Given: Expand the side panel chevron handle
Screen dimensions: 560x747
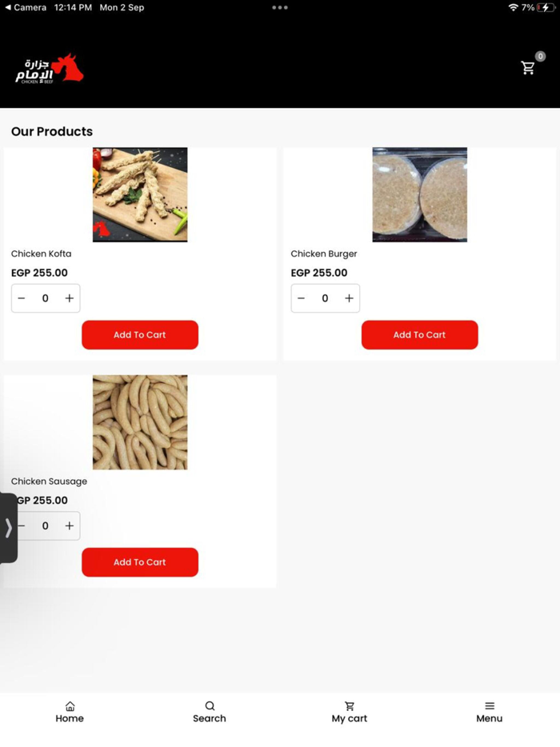Looking at the screenshot, I should pyautogui.click(x=8, y=528).
